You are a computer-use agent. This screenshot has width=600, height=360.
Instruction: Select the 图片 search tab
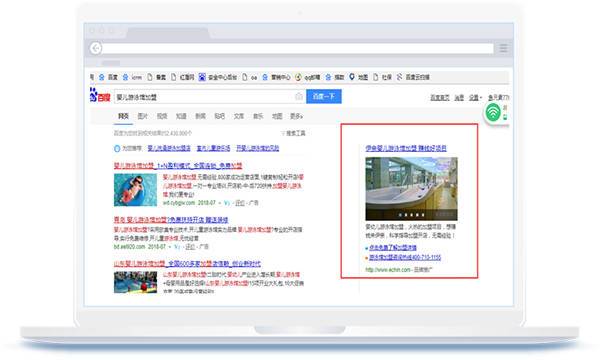tap(142, 116)
